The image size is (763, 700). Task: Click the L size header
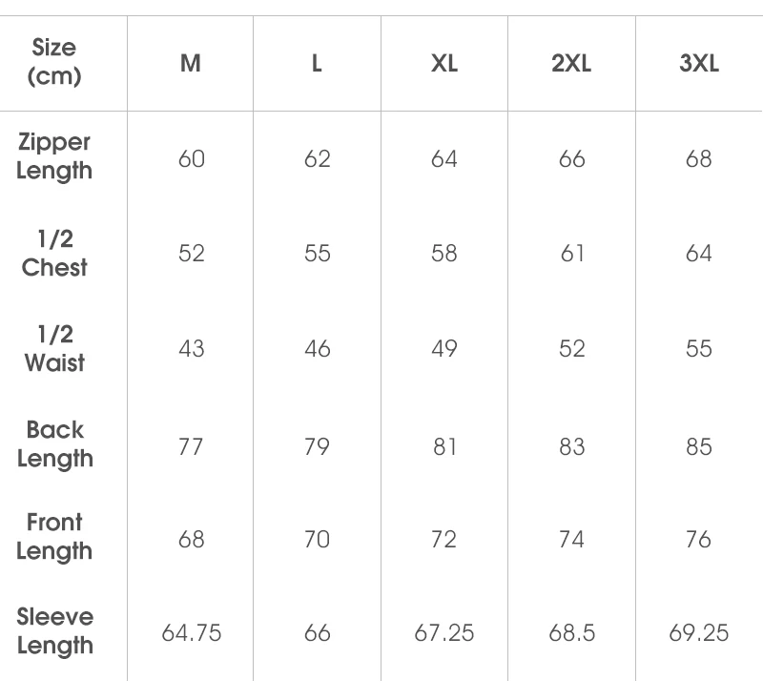[317, 63]
